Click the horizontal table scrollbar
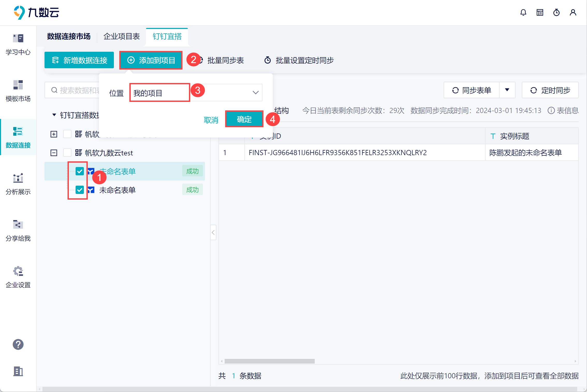The image size is (587, 392). tap(269, 361)
